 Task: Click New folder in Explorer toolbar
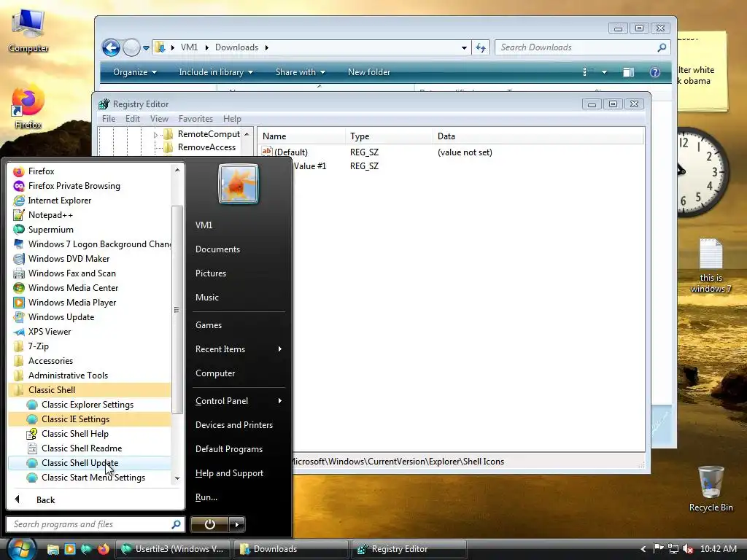pos(369,72)
